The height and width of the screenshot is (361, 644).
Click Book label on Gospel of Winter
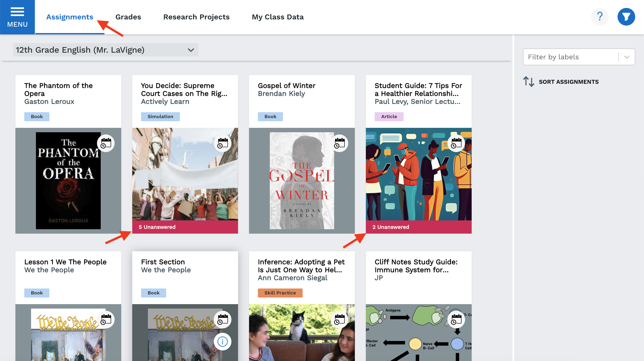pyautogui.click(x=270, y=117)
